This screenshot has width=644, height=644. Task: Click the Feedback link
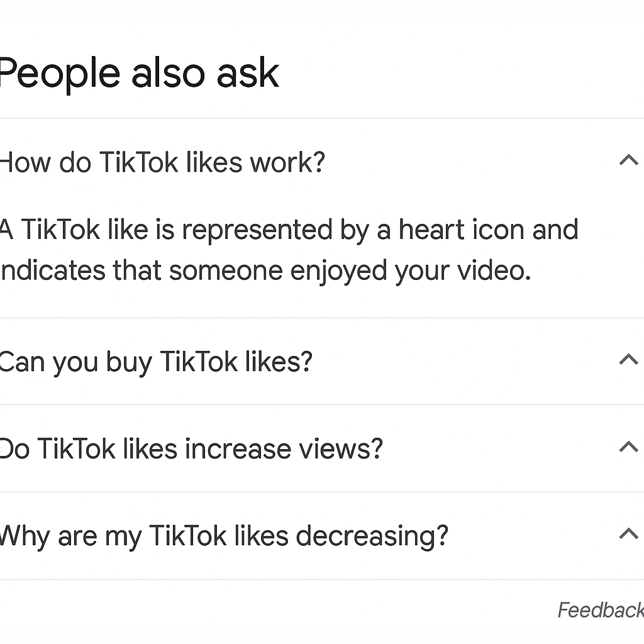pyautogui.click(x=601, y=610)
